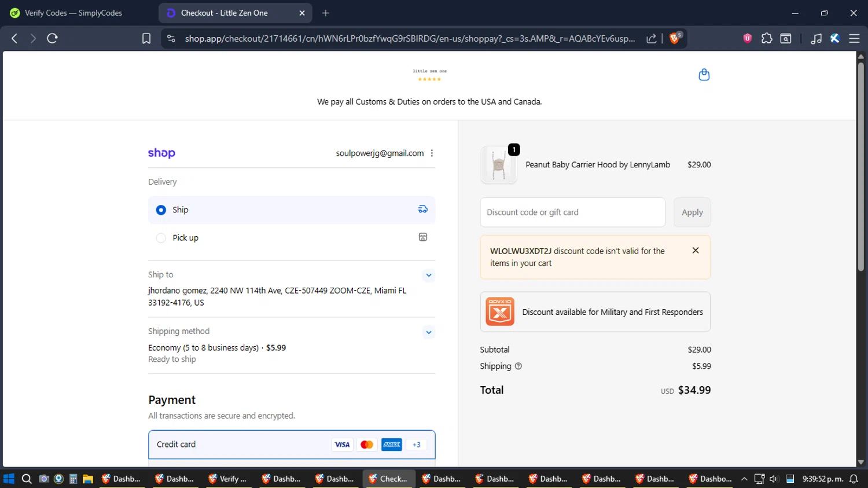Open File Explorer from taskbar
868x488 pixels.
pos(88,479)
